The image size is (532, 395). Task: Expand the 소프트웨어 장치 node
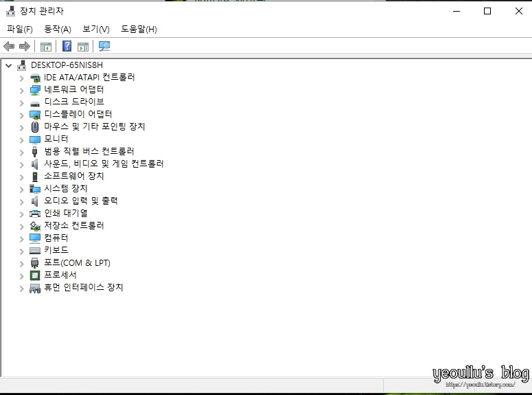[22, 177]
